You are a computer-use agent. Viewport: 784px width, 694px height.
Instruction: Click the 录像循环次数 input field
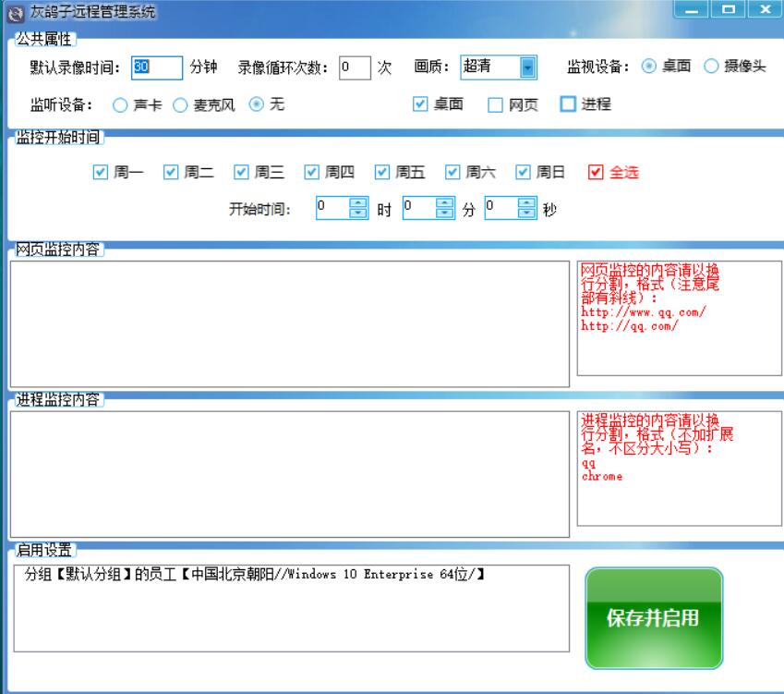[x=355, y=67]
